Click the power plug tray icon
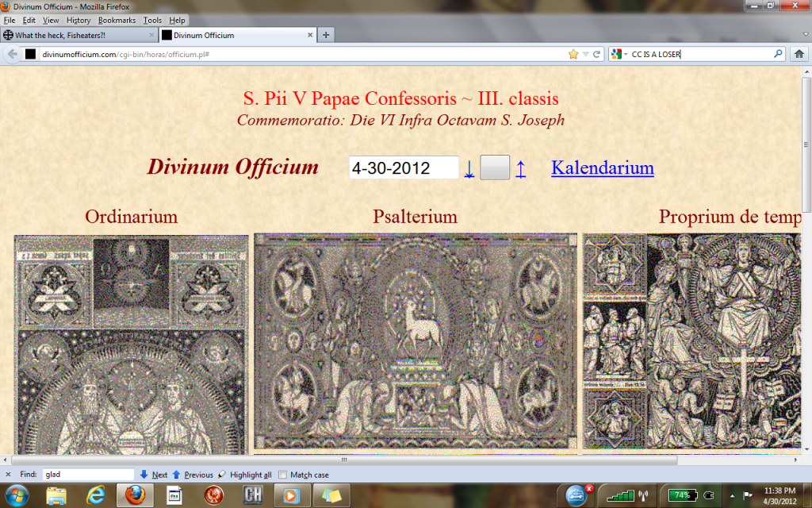This screenshot has height=508, width=812. pyautogui.click(x=709, y=495)
